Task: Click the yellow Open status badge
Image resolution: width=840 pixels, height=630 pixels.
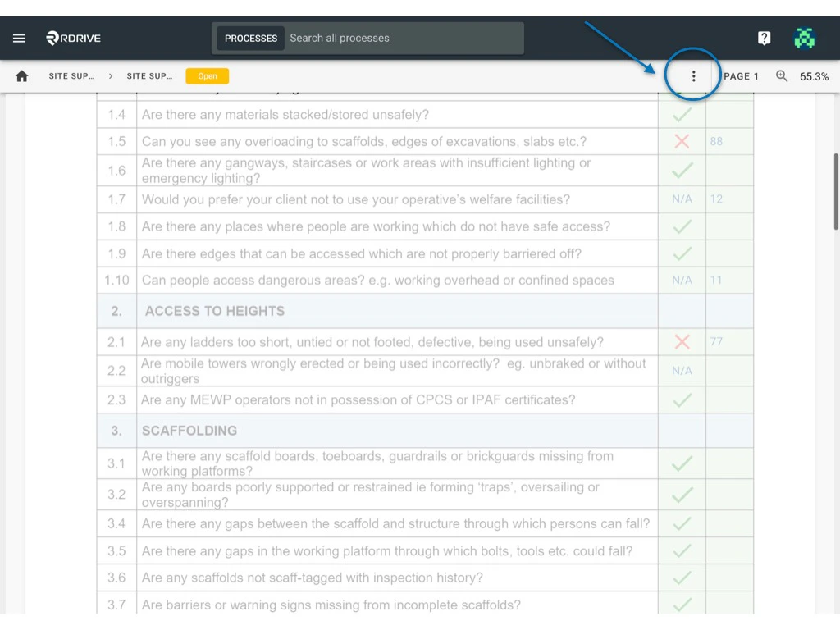Action: pos(207,75)
